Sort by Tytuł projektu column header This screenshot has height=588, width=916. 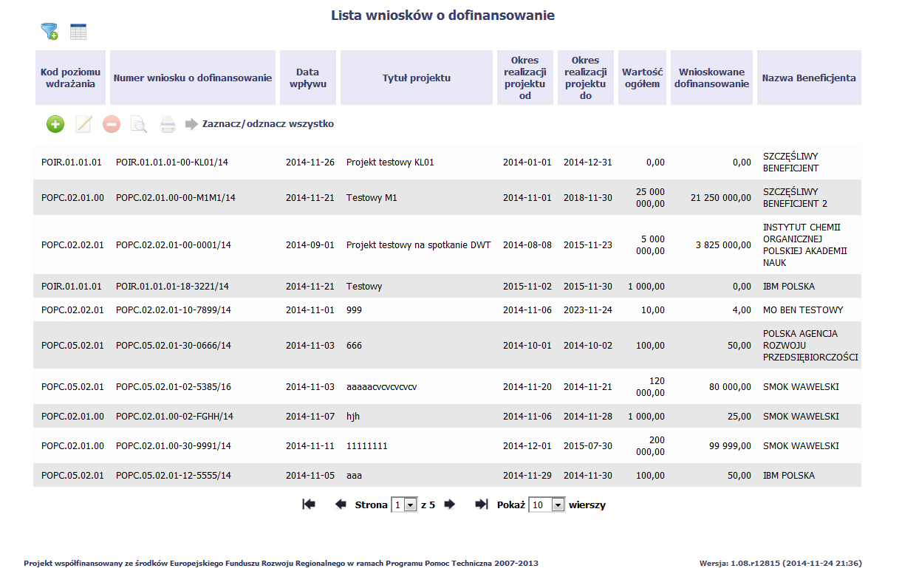click(x=417, y=78)
